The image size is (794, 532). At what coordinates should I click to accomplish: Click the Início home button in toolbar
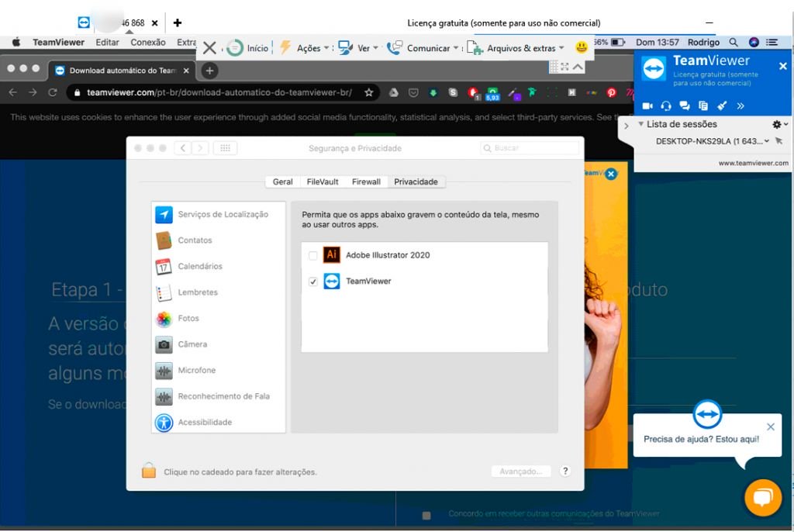coord(247,48)
